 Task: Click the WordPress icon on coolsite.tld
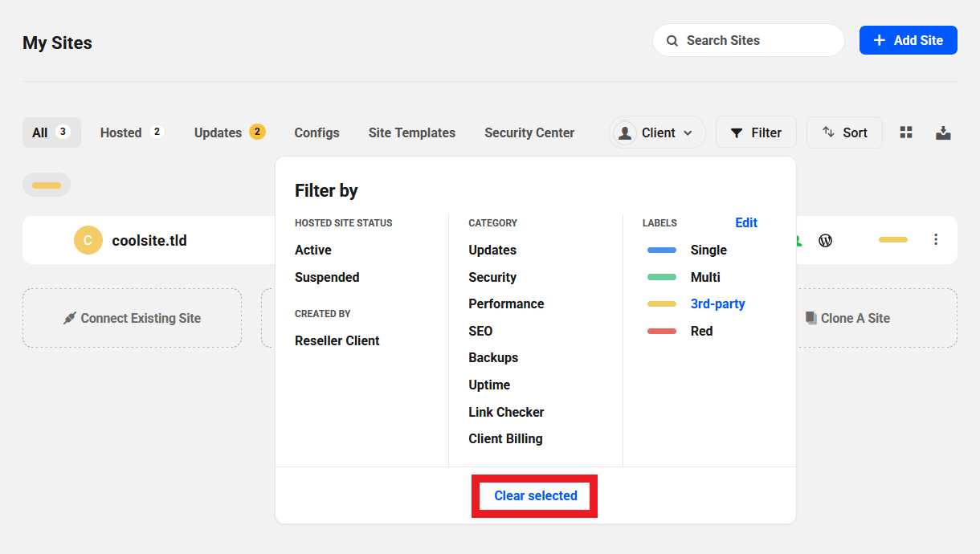pos(825,240)
